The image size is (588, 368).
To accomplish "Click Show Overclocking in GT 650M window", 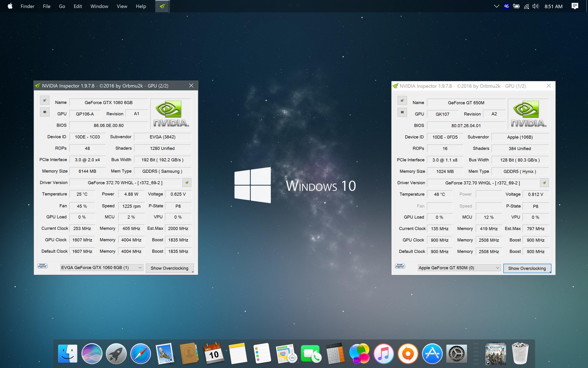I will pyautogui.click(x=527, y=268).
